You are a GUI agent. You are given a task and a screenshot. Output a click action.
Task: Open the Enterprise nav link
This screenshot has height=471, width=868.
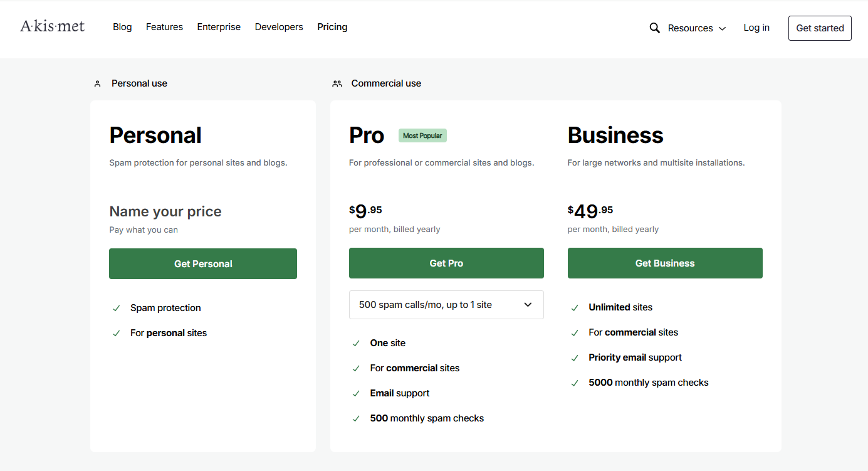point(219,27)
